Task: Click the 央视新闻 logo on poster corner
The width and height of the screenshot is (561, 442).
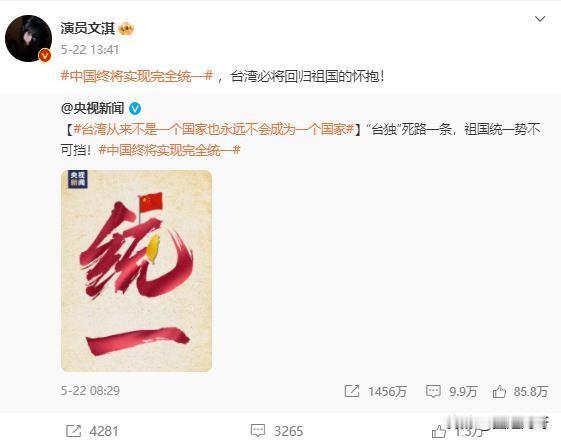Action: click(x=78, y=179)
